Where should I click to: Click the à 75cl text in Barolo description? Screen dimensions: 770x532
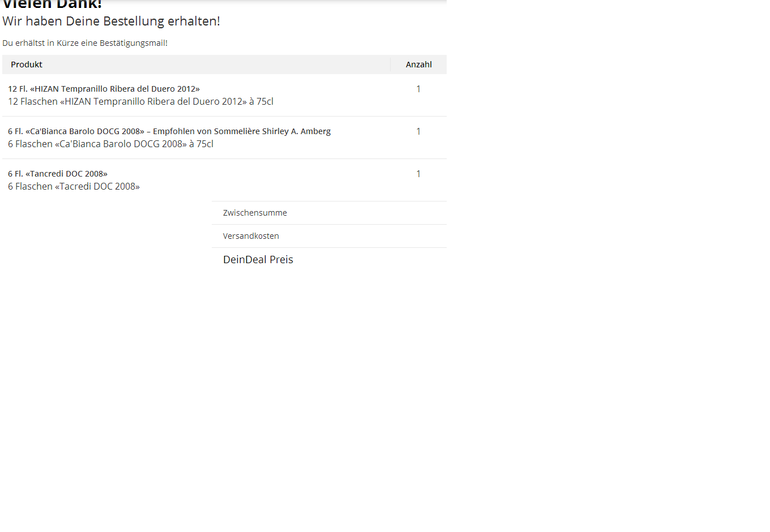point(202,144)
